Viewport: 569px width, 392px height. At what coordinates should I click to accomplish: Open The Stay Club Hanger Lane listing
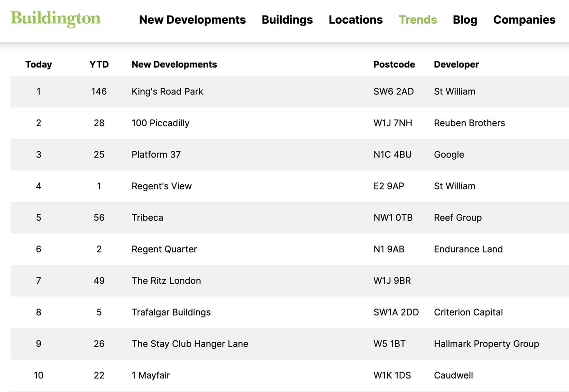click(x=190, y=344)
